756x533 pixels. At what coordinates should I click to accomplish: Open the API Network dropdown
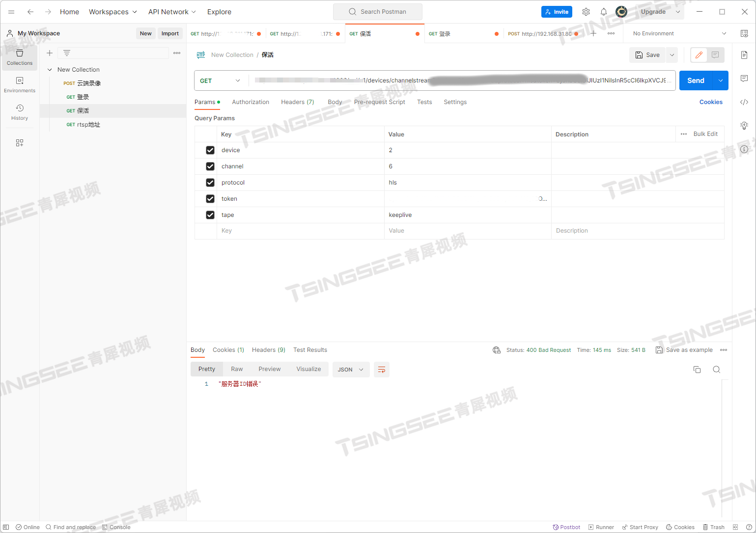coord(172,12)
